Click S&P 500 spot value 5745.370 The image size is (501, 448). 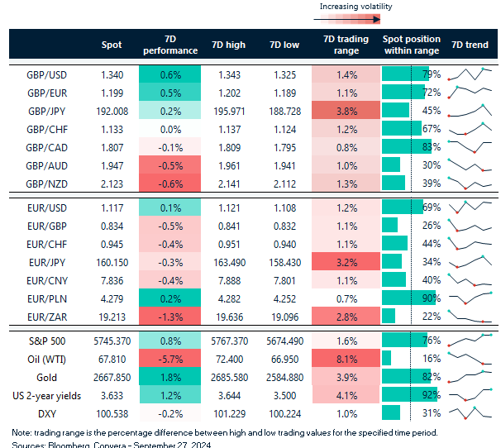(x=112, y=341)
